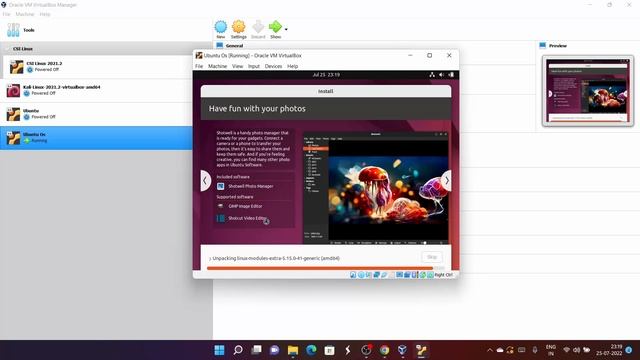The height and width of the screenshot is (360, 640).
Task: Click the Skip button in the installer
Action: coord(432,257)
